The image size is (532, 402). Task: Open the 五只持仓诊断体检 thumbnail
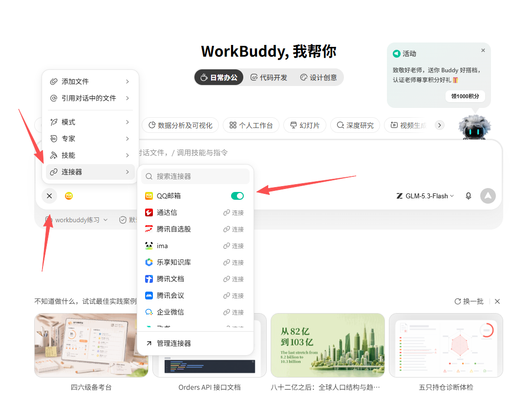point(446,345)
